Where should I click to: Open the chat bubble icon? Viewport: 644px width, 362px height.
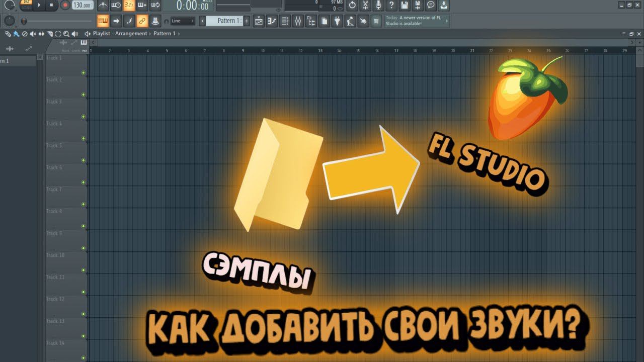(x=431, y=5)
